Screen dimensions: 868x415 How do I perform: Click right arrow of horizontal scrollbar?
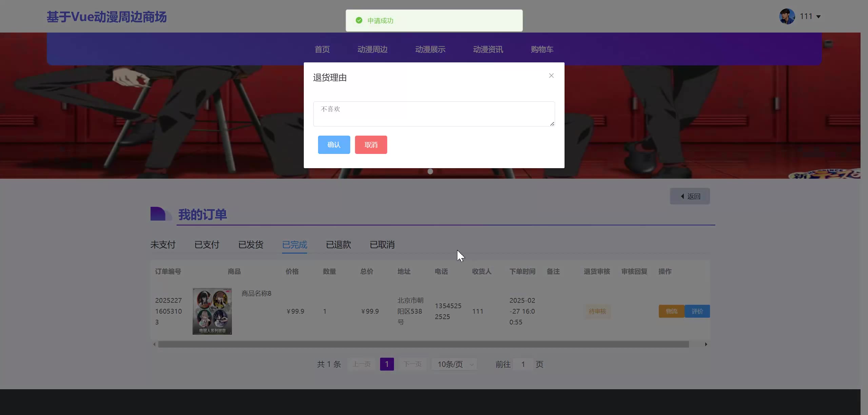tap(706, 344)
